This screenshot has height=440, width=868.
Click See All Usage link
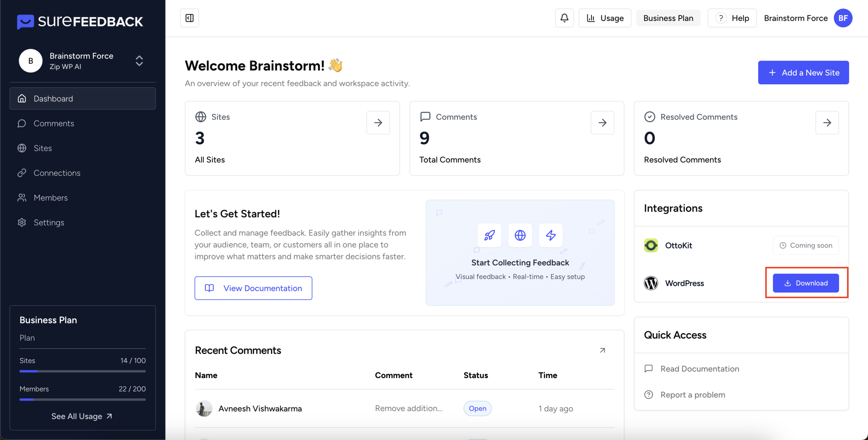[x=82, y=416]
